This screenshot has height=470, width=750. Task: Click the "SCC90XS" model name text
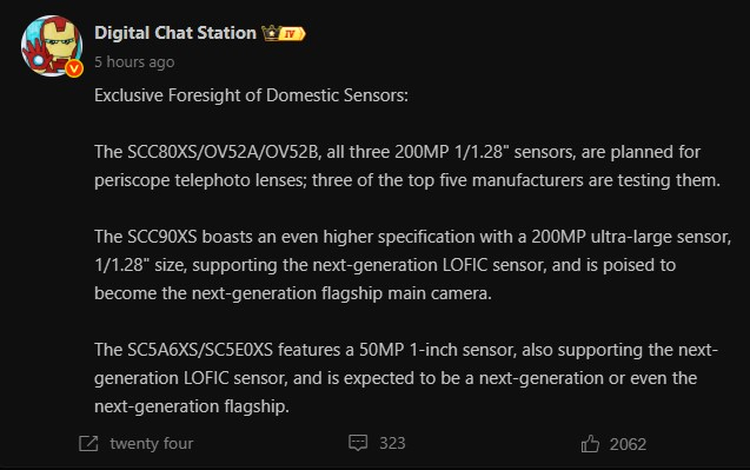169,238
